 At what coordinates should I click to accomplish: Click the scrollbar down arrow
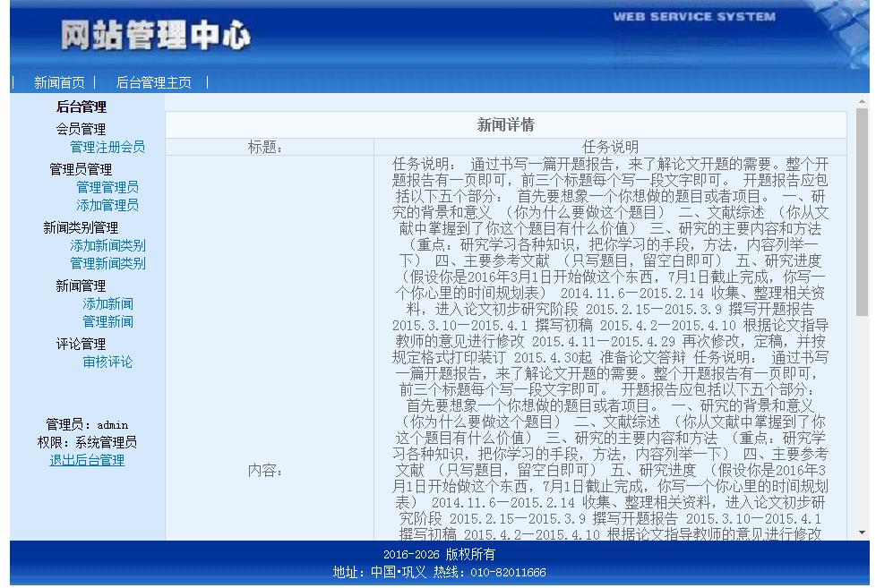coord(862,533)
